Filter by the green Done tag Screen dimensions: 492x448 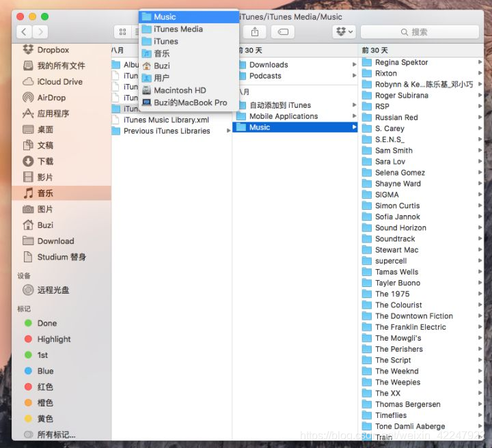tap(61, 323)
